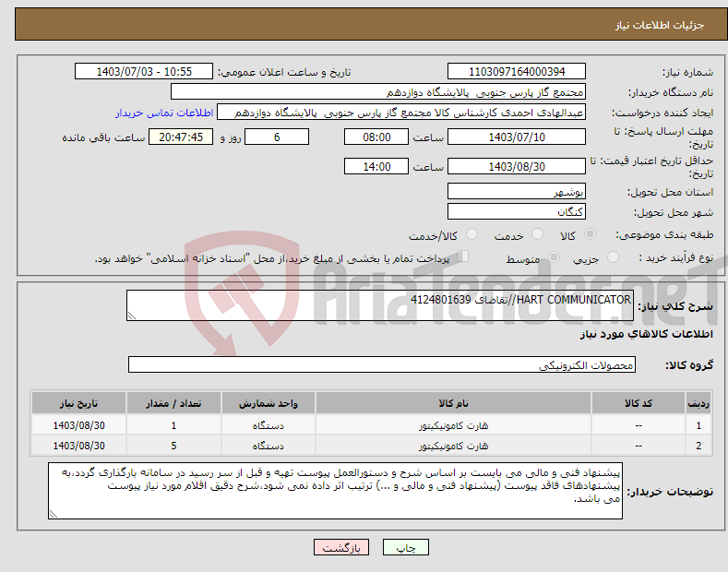Click the response deadline date 1403/07/10
The height and width of the screenshot is (572, 728).
pos(517,137)
